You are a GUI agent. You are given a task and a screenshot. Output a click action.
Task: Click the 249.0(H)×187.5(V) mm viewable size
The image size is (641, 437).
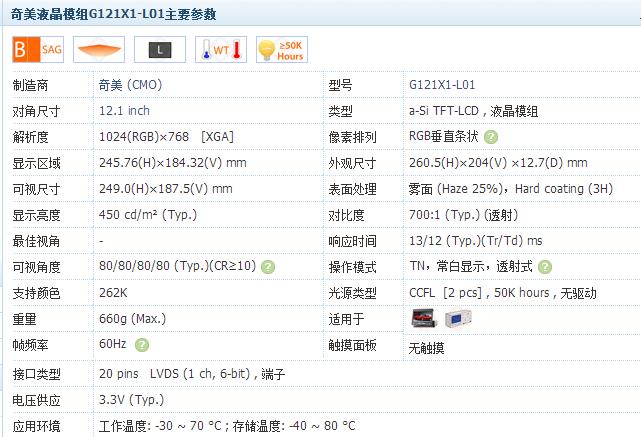[166, 189]
